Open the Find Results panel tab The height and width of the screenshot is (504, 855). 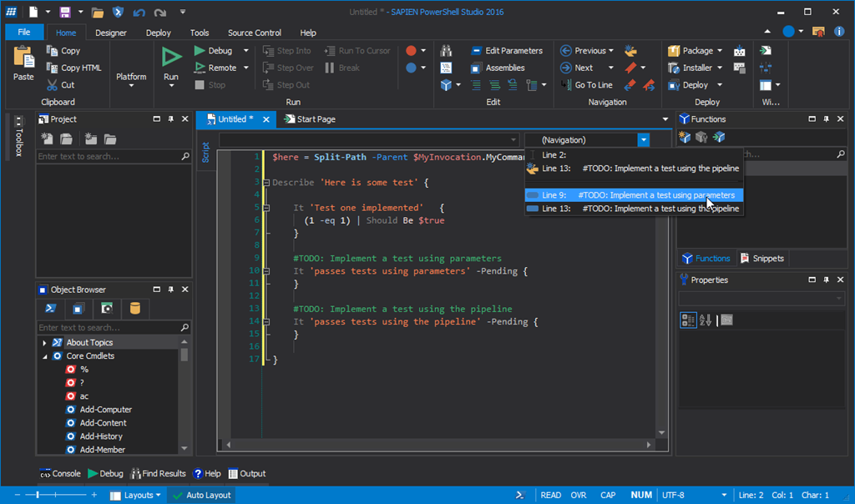click(158, 473)
